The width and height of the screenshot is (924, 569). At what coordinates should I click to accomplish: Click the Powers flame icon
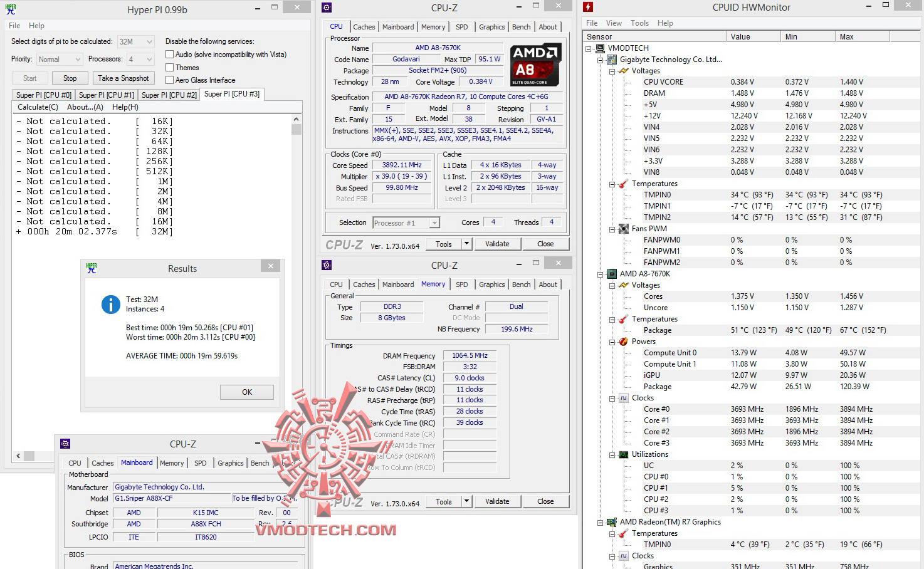(624, 342)
